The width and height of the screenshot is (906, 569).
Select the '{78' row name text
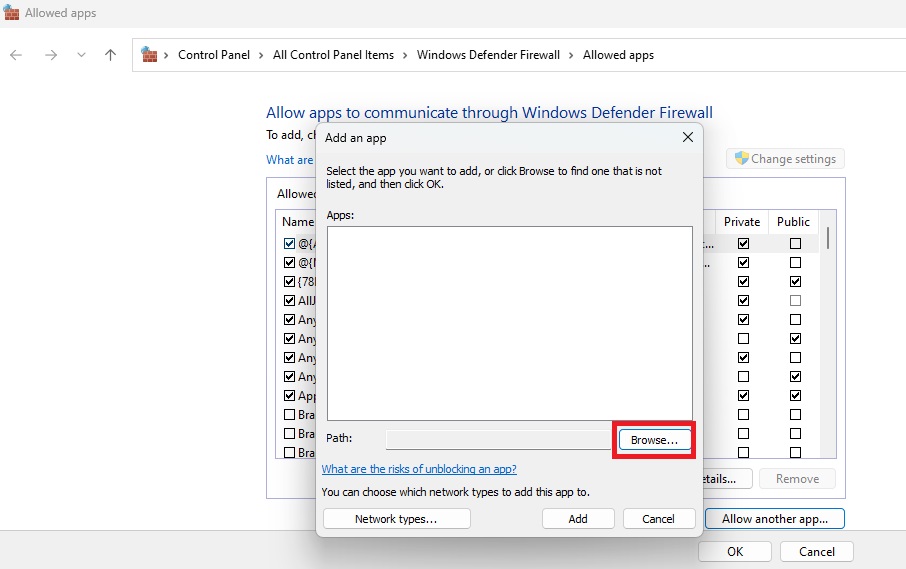[x=307, y=282]
